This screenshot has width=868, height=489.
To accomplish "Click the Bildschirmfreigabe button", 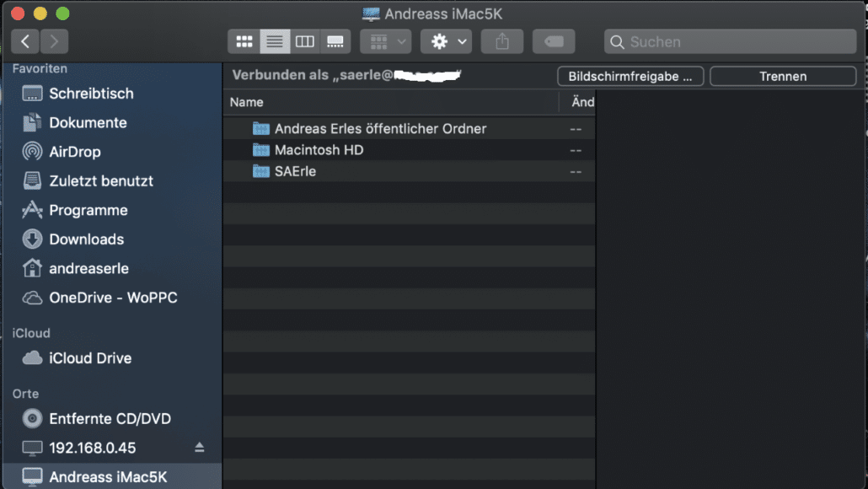I will pos(630,76).
